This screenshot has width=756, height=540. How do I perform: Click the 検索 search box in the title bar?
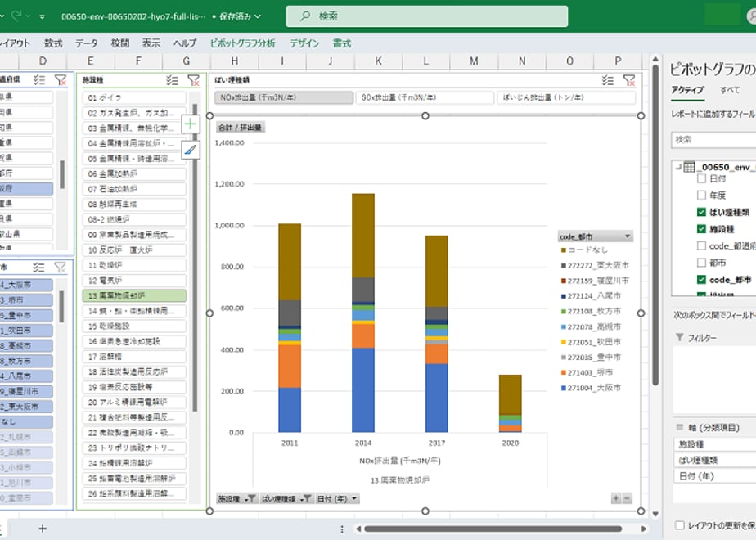pos(427,16)
